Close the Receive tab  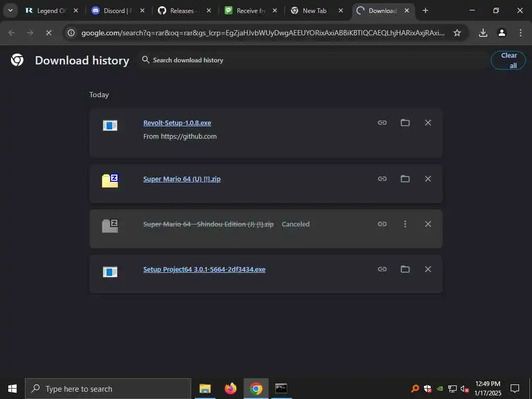point(275,10)
